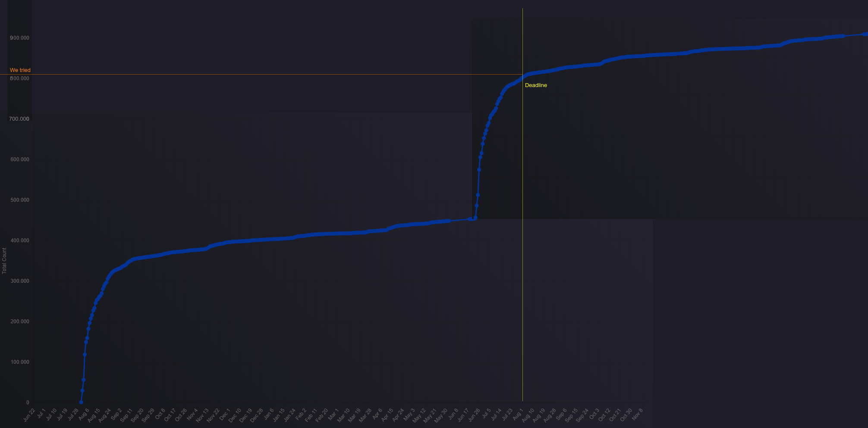Click the 'Jun 17' x-axis date label

(x=463, y=415)
